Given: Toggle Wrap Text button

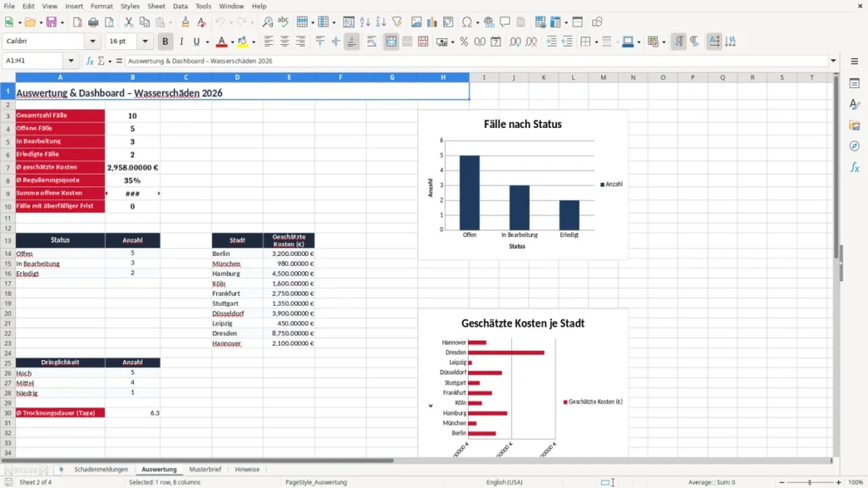Looking at the screenshot, I should pos(371,42).
